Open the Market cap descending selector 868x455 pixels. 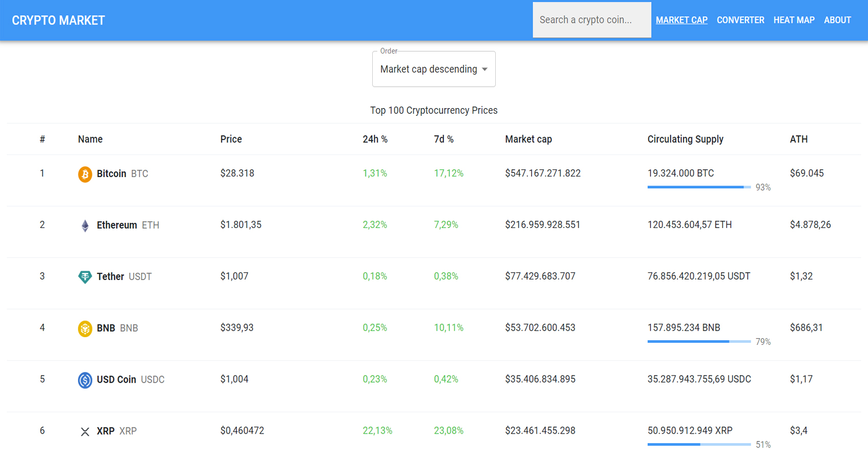[433, 69]
